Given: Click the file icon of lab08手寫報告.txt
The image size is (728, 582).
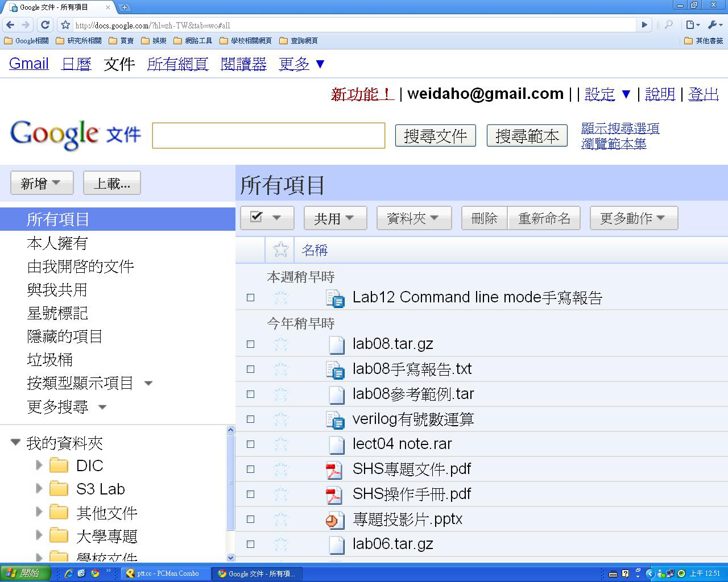Looking at the screenshot, I should [x=336, y=369].
